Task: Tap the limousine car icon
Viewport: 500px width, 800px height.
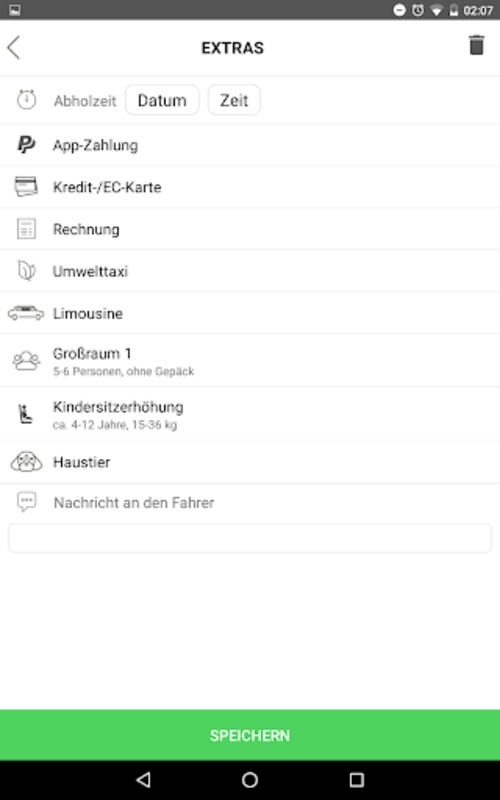Action: pyautogui.click(x=26, y=313)
